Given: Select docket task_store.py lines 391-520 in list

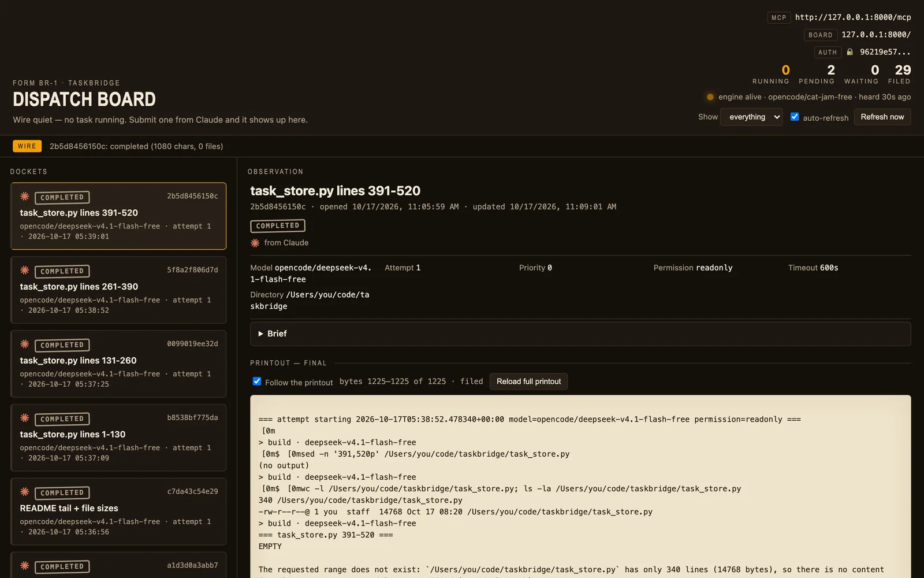Looking at the screenshot, I should tap(118, 216).
